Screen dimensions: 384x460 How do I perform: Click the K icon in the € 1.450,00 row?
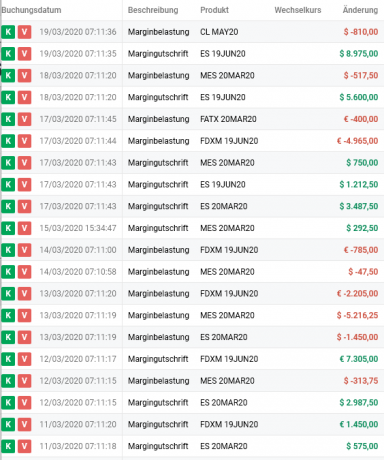tap(8, 424)
